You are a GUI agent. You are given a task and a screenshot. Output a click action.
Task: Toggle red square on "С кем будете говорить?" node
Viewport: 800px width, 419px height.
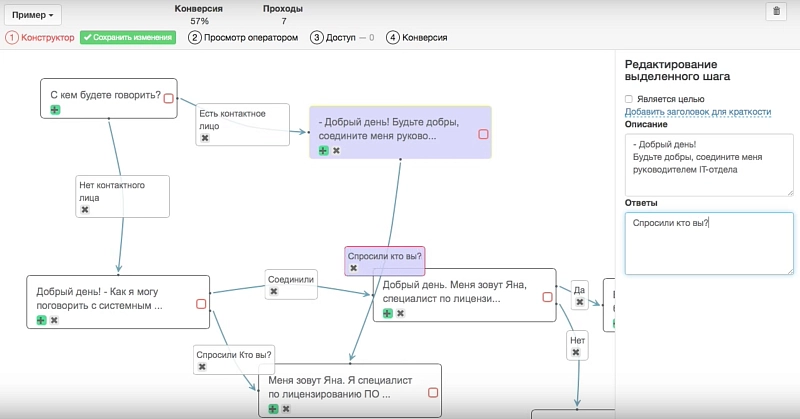point(168,98)
